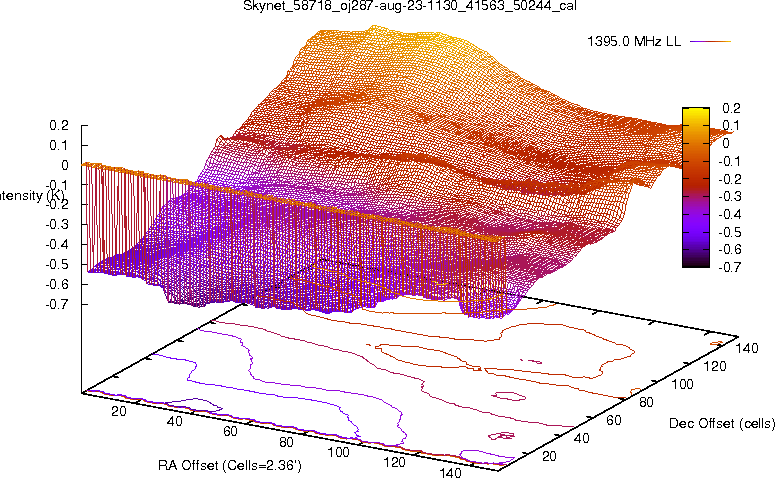Click the vertical color bar gradient
This screenshot has height=478, width=775.
click(x=695, y=187)
